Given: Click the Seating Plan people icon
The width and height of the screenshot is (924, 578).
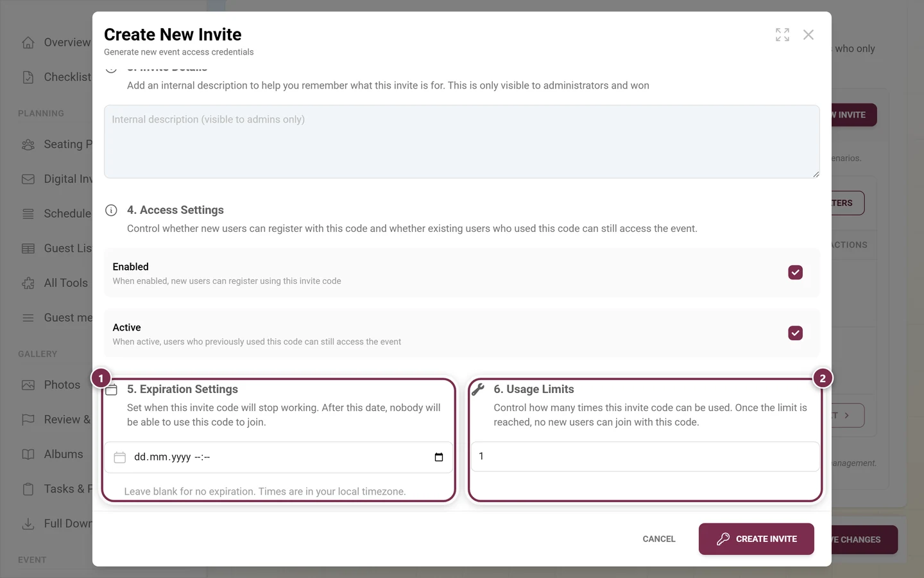Looking at the screenshot, I should (x=28, y=144).
